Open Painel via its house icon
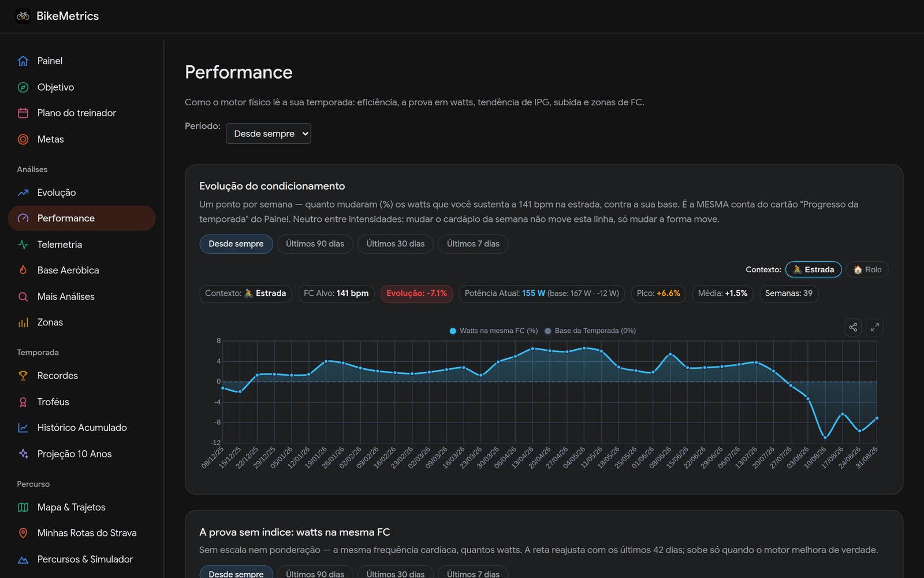The width and height of the screenshot is (924, 578). click(x=23, y=61)
